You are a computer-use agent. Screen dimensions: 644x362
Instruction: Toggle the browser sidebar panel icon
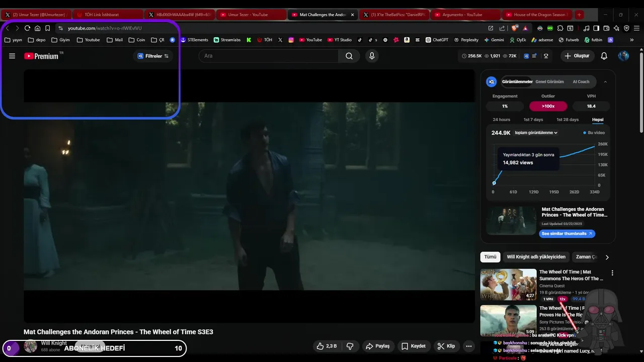[596, 28]
